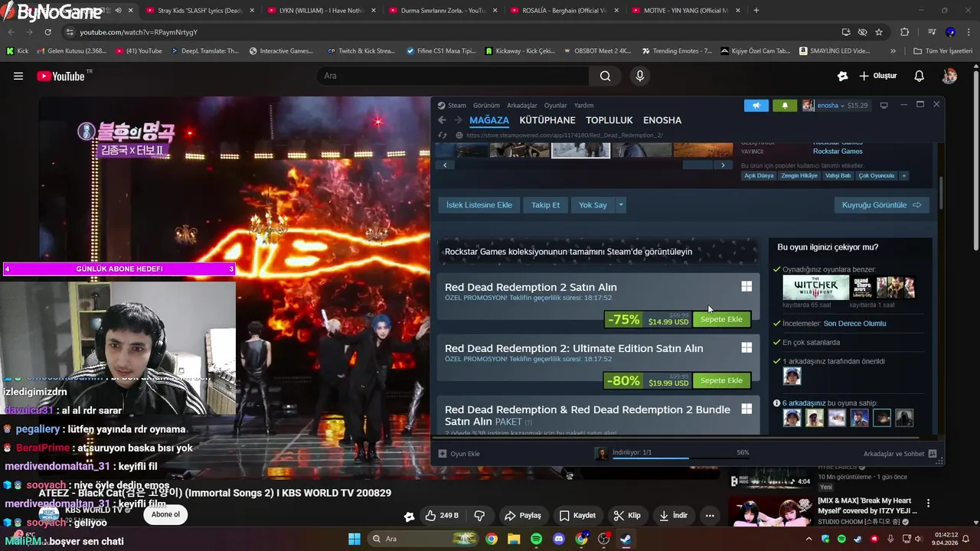Open the Oyunlar menu in Steam

556,106
